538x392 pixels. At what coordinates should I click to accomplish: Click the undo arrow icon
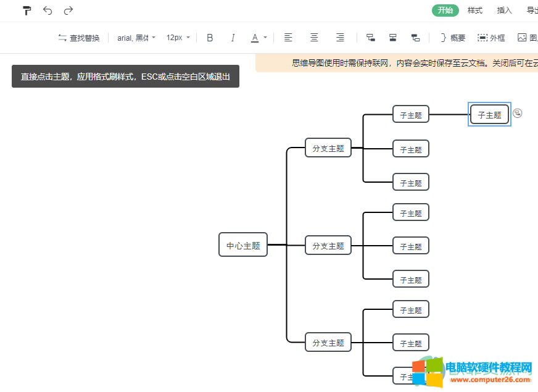48,10
